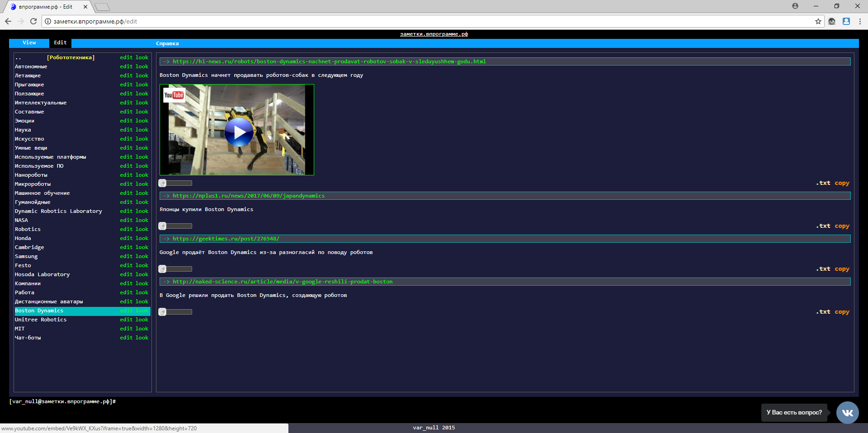This screenshot has width=868, height=433.
Task: Select the Используемые платформы category
Action: (50, 157)
